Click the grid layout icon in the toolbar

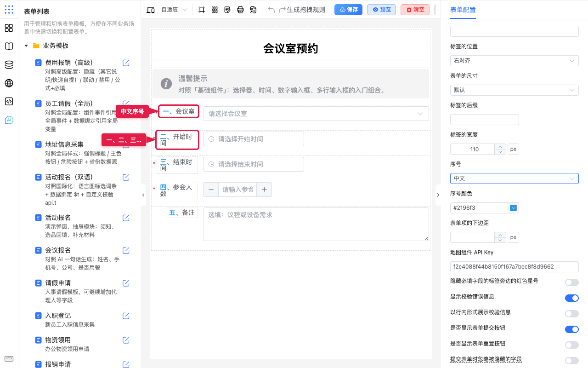215,10
